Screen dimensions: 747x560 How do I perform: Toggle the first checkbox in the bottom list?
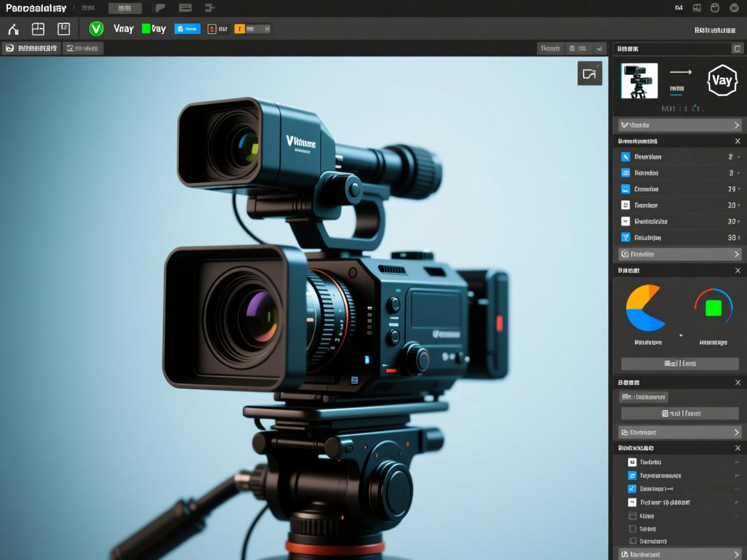[x=632, y=462]
